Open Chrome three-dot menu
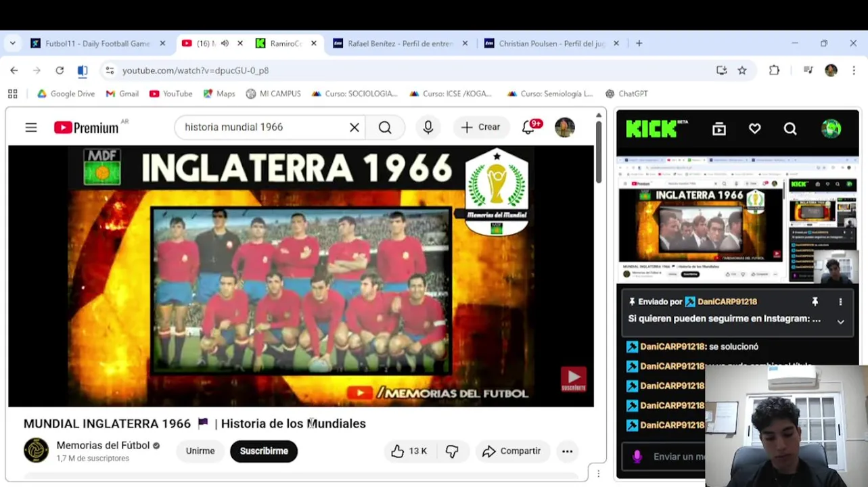This screenshot has width=868, height=487. [x=854, y=70]
